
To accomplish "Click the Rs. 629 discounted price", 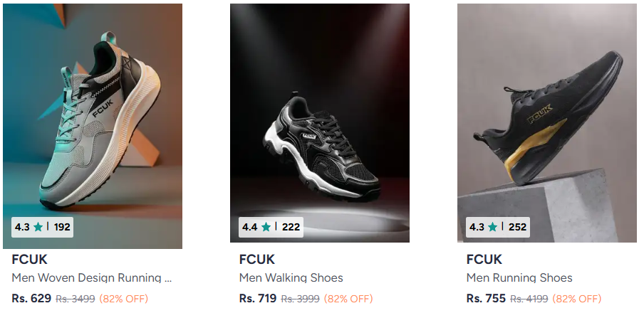I will click(31, 298).
